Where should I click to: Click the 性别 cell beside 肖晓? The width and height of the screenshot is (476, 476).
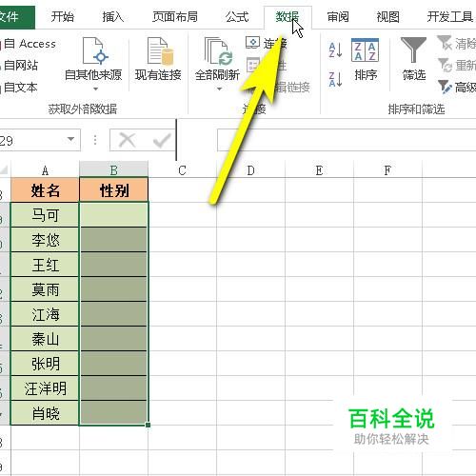pos(113,413)
